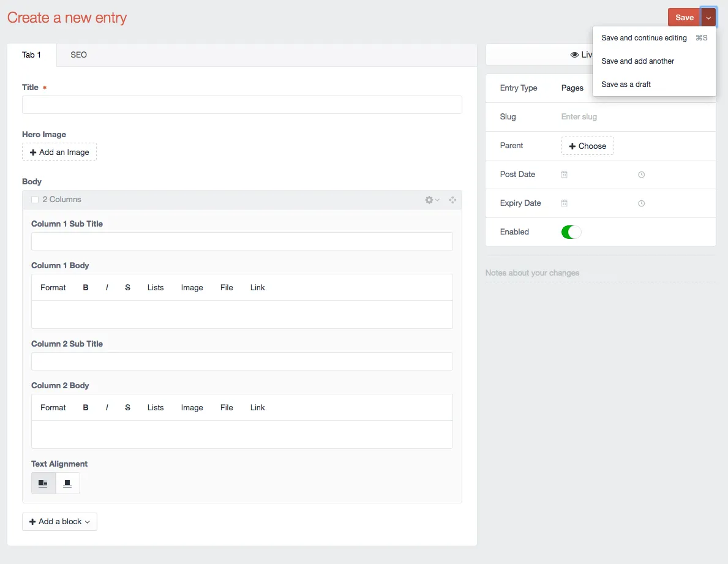Choose Save and continue editing
This screenshot has height=564, width=728.
[x=654, y=38]
